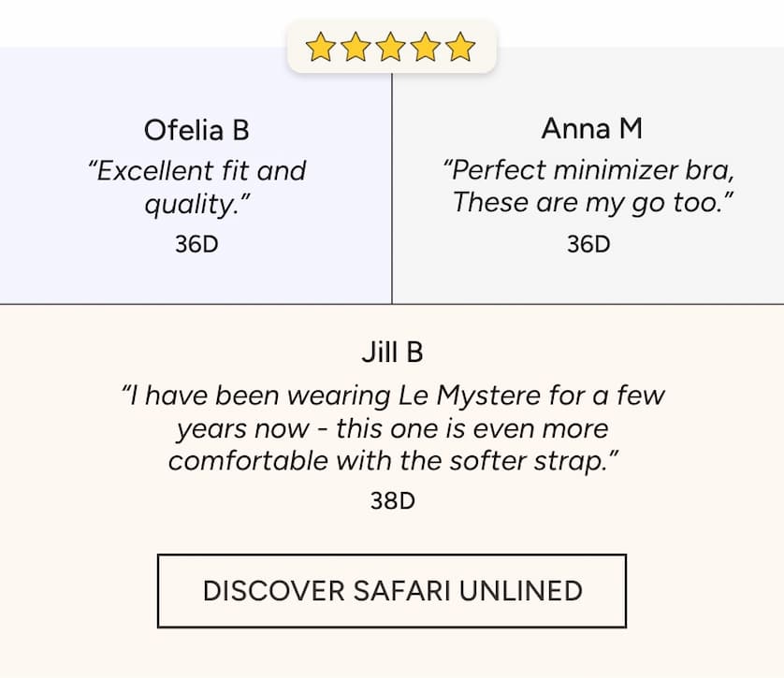Click the Discover Safari Unlined button
The height and width of the screenshot is (678, 784).
[392, 591]
